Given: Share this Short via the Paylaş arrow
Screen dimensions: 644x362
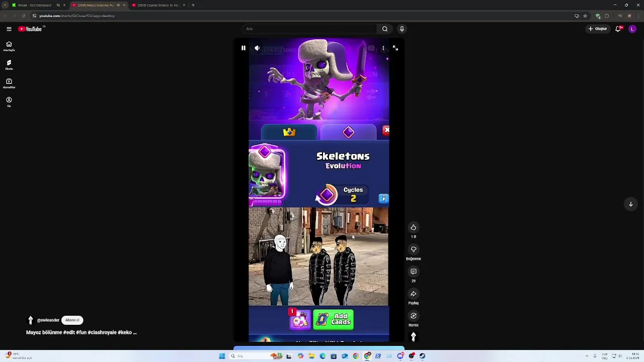Looking at the screenshot, I should coord(414,294).
